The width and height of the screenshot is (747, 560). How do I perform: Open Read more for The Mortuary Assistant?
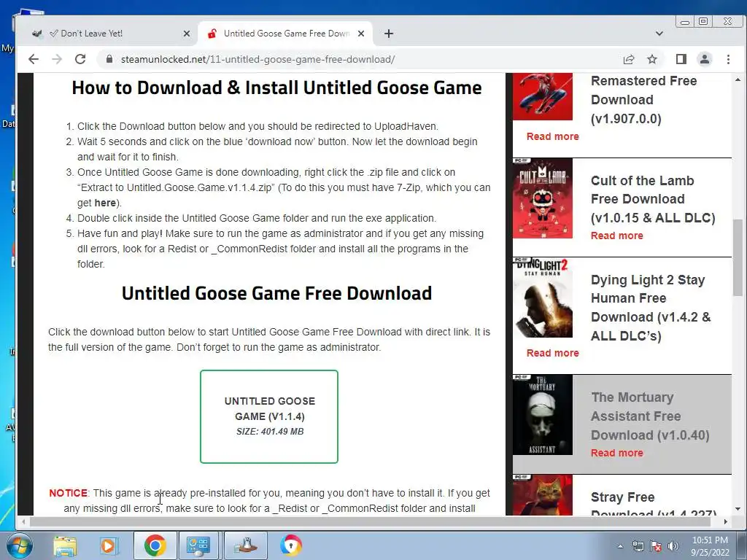(617, 453)
